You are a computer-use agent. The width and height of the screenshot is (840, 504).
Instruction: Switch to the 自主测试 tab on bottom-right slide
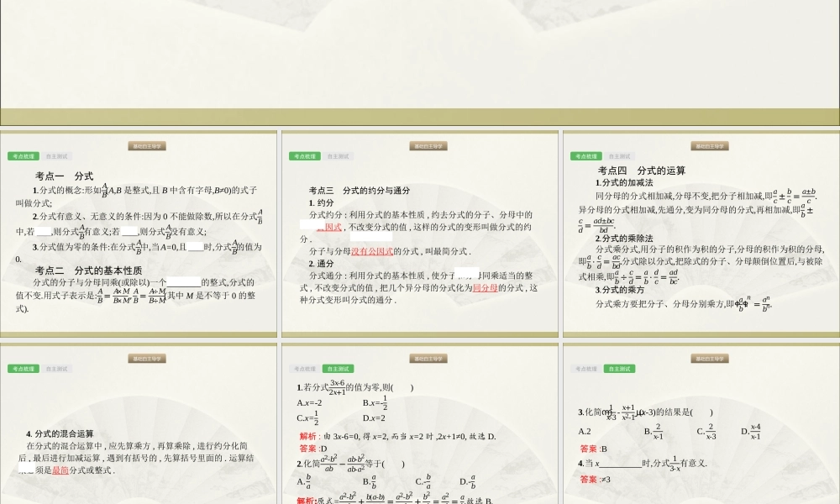pos(620,369)
